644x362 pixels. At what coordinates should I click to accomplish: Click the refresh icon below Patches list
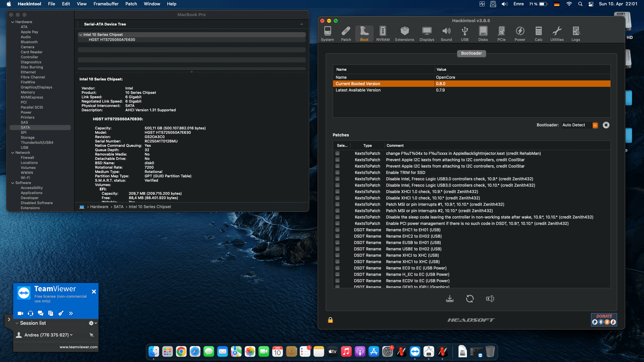(x=470, y=298)
